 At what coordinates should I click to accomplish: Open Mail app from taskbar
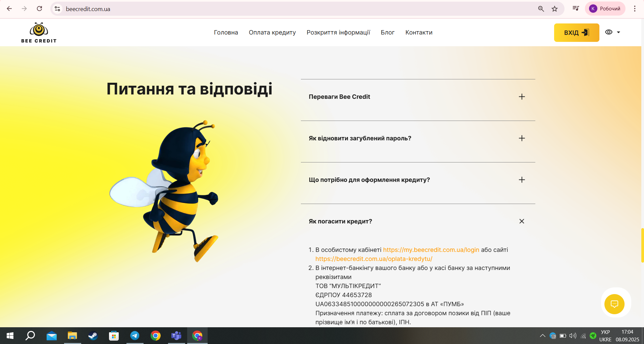[x=51, y=336]
